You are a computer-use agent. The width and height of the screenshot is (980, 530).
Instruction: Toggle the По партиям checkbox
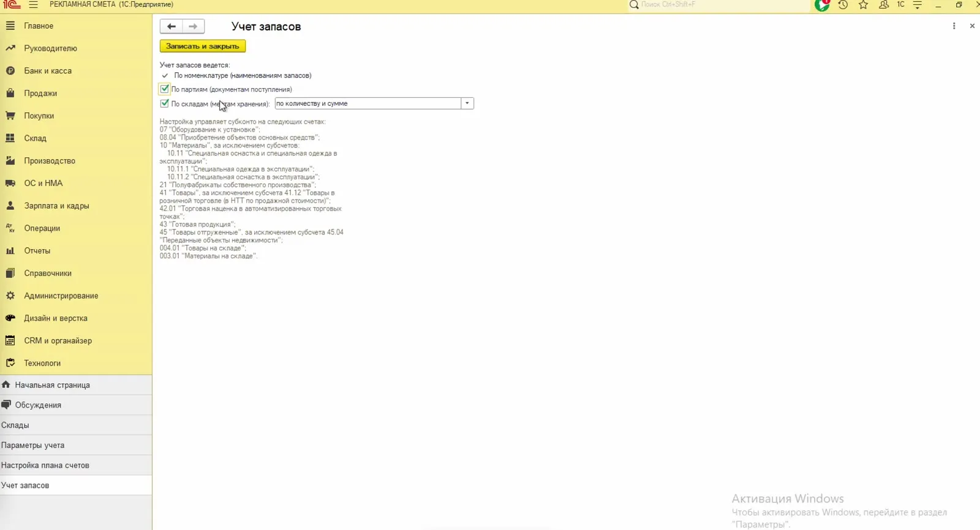(165, 89)
